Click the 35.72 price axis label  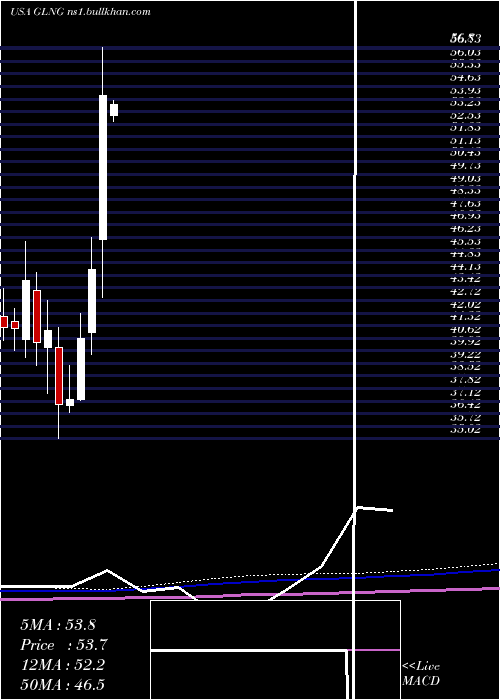tap(465, 417)
